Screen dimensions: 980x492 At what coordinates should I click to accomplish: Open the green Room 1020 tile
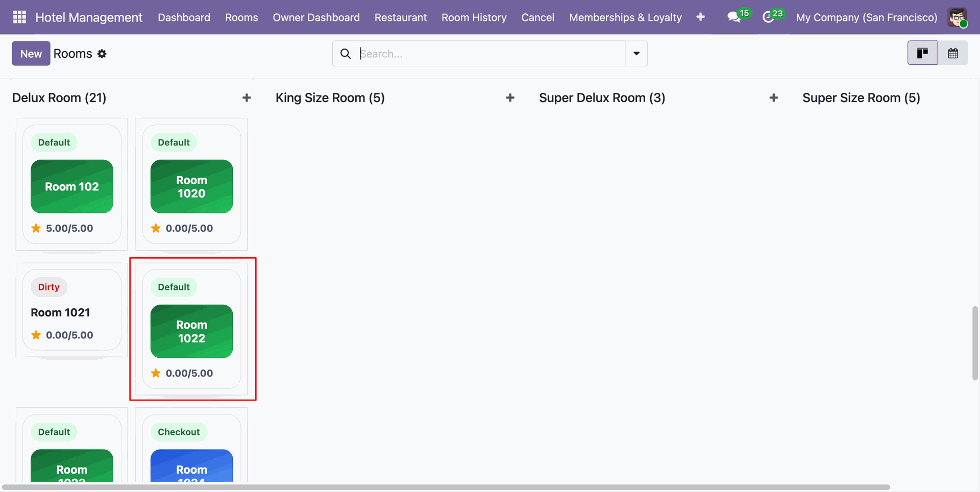pos(192,186)
